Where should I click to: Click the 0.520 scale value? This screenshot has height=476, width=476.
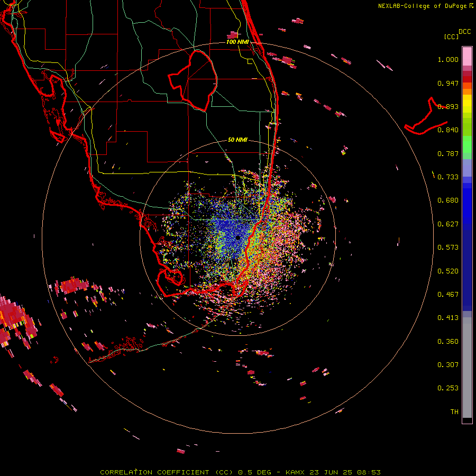(448, 271)
